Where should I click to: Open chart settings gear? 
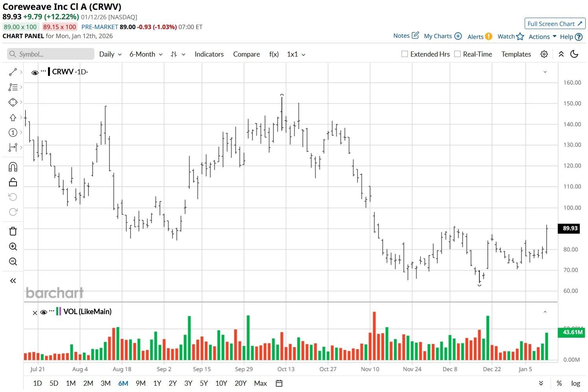point(544,54)
